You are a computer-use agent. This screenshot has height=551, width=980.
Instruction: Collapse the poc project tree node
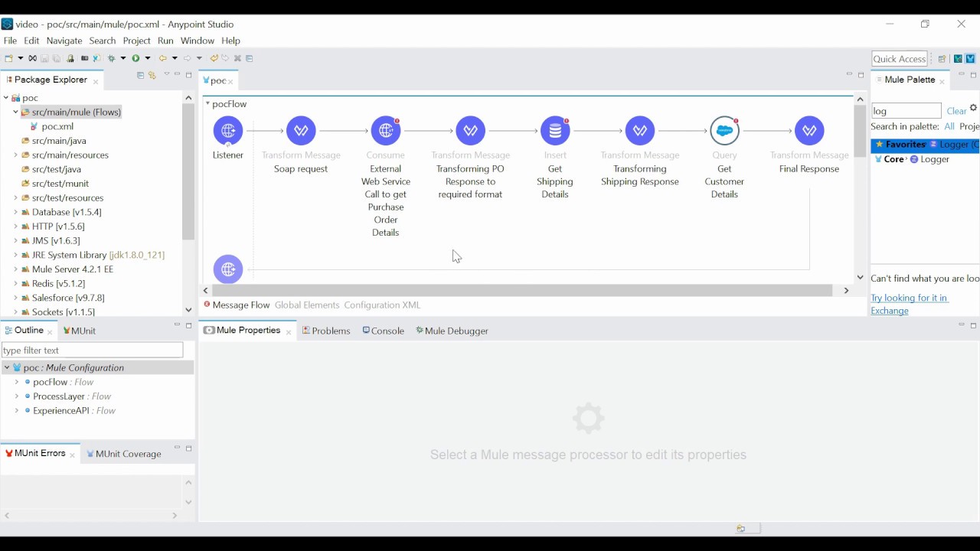(x=7, y=99)
